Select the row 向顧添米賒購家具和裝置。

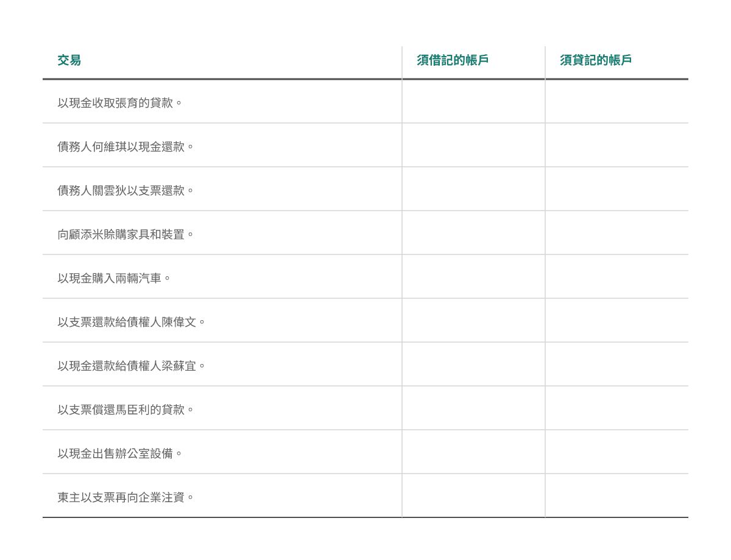click(x=365, y=233)
